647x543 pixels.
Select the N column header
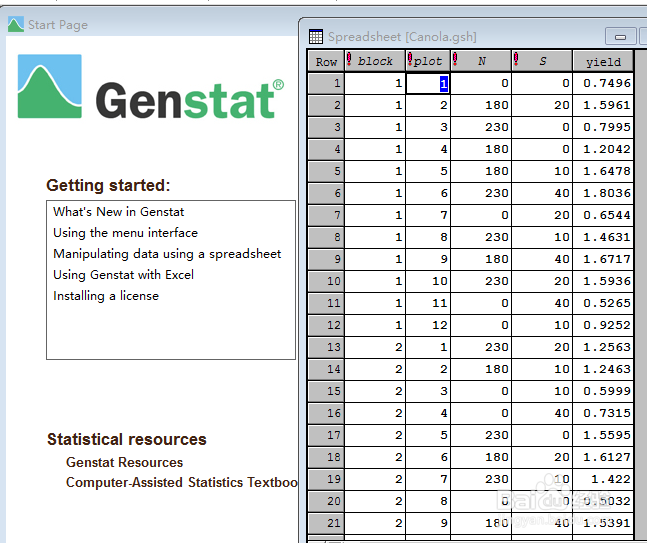pos(481,61)
